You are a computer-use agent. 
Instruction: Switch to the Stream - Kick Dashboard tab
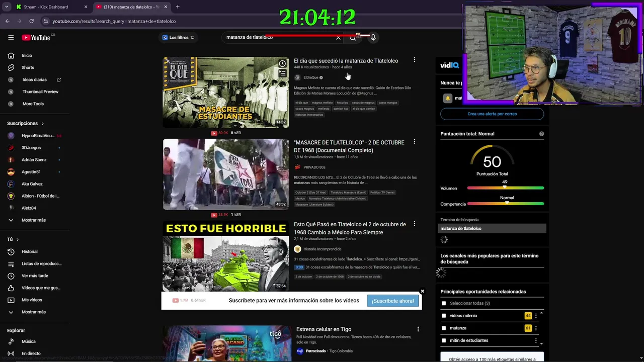pos(50,7)
